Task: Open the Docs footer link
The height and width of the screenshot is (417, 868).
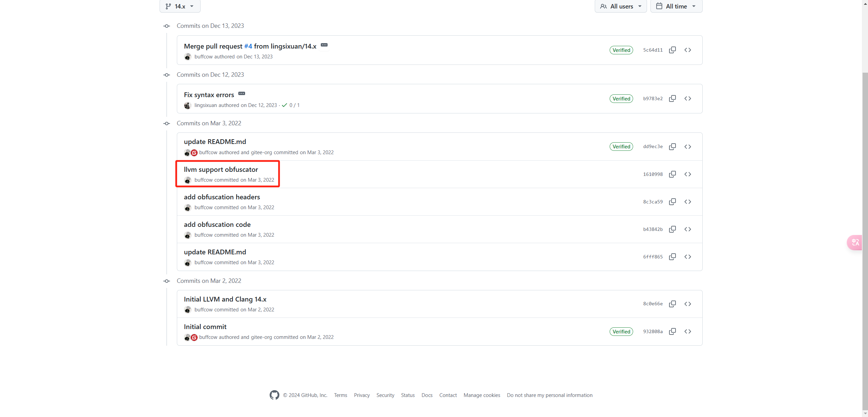Action: (427, 395)
